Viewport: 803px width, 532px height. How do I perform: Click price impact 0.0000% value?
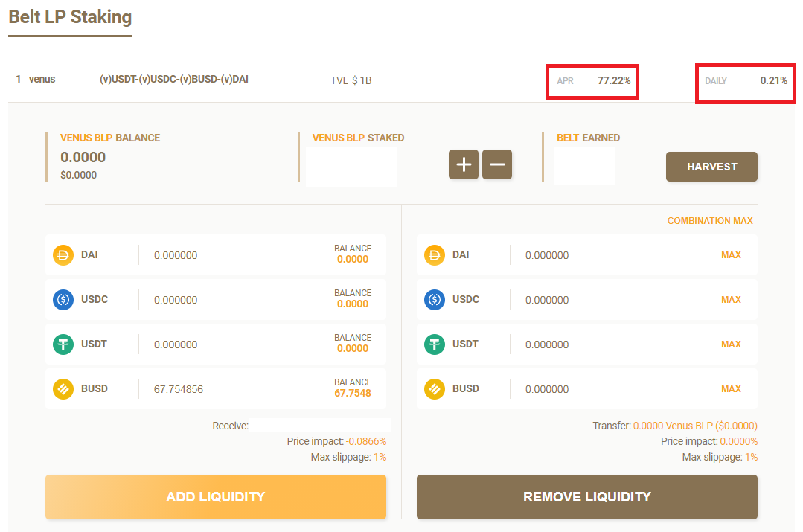738,441
